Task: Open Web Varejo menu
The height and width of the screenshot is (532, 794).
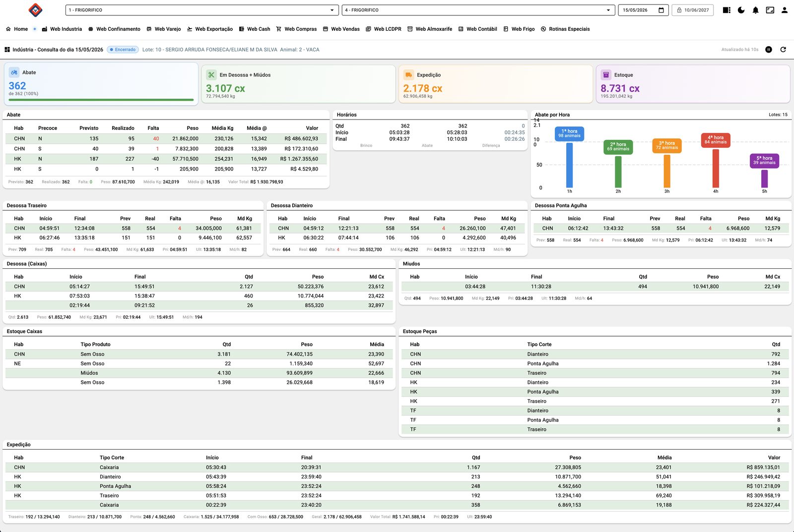Action: pyautogui.click(x=164, y=29)
